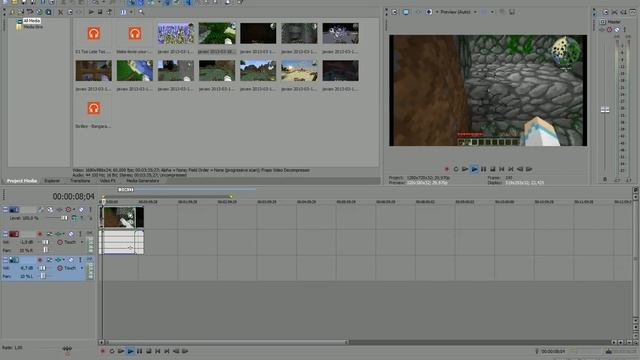Screen dimensions: 640x360
Task: Arm audio track 2 for recording
Action: (40, 234)
